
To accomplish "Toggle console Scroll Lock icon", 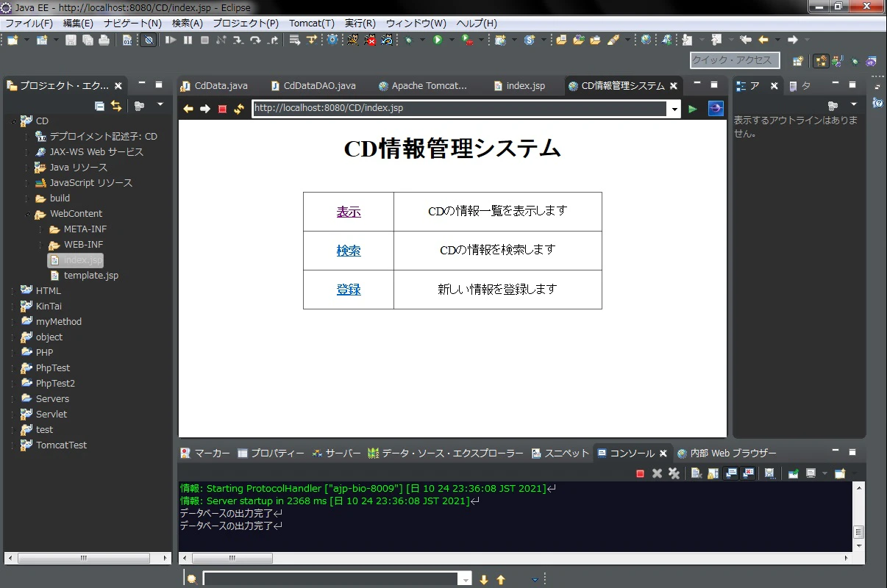I will pyautogui.click(x=713, y=473).
